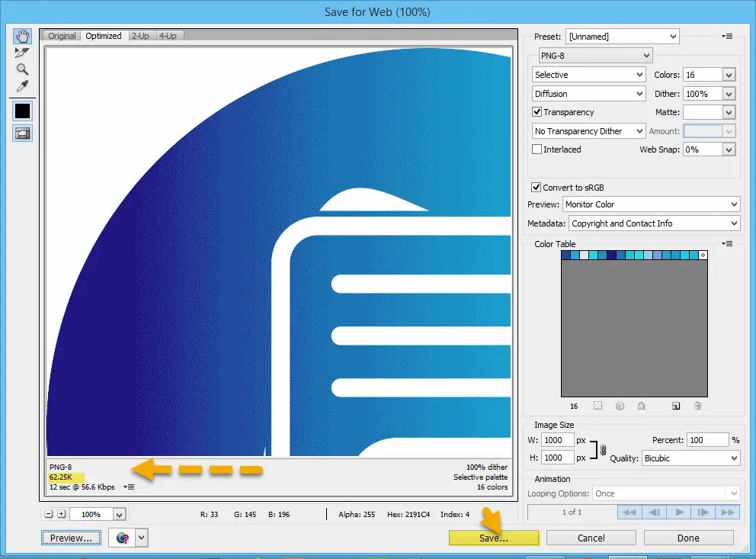Select the Hand tool
Screen dimensions: 756x559
click(21, 35)
